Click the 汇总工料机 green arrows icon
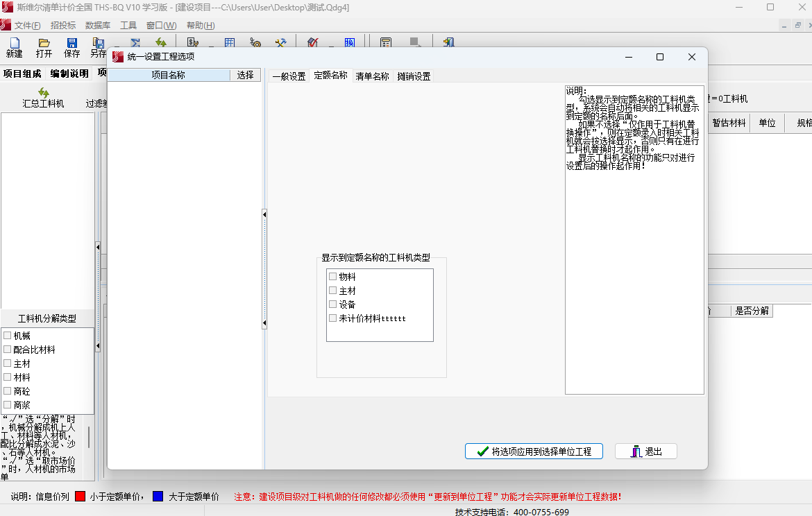The height and width of the screenshot is (516, 812). [44, 93]
